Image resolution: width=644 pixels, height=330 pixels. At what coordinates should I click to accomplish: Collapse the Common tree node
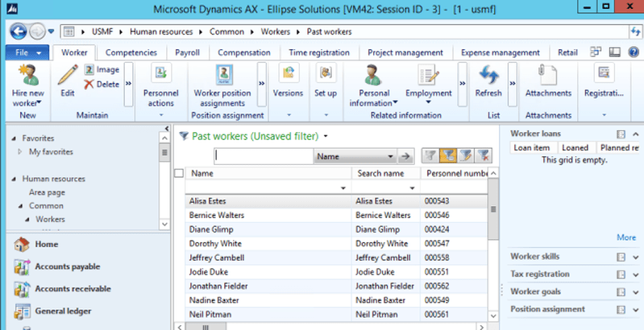(20, 206)
